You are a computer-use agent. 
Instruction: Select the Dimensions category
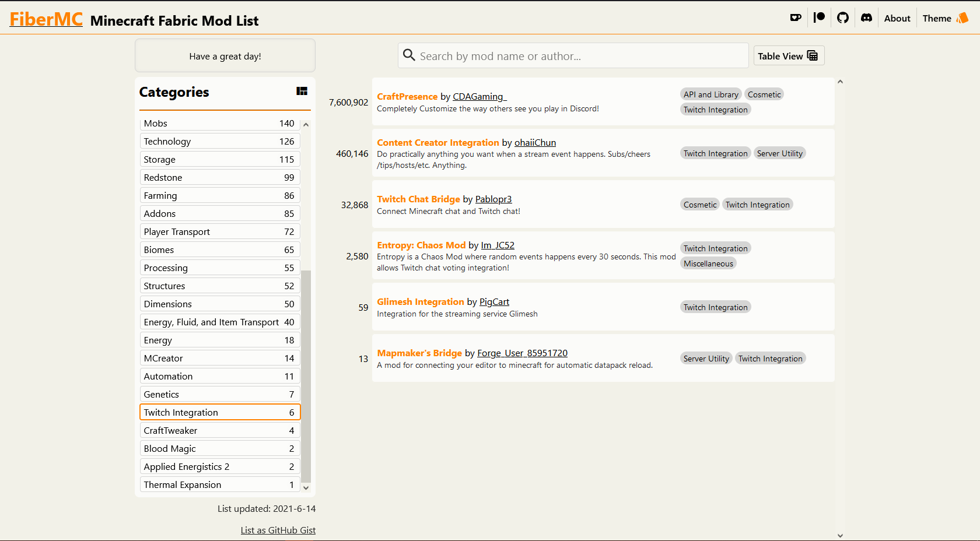(220, 304)
